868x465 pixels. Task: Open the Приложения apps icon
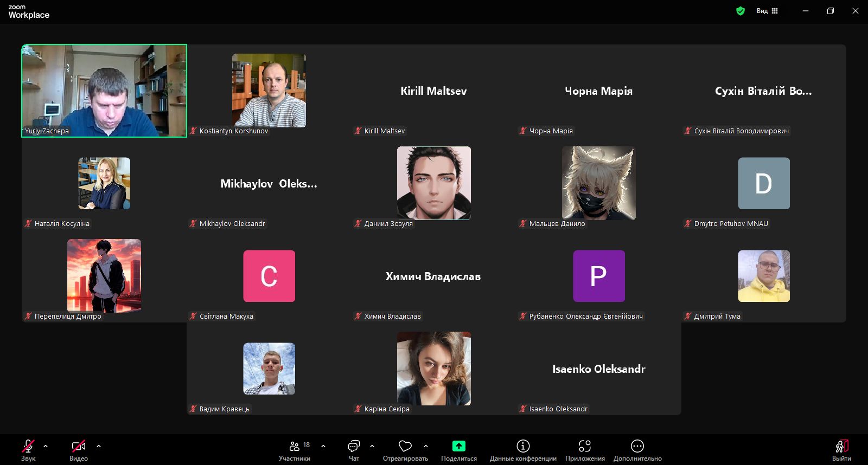pyautogui.click(x=585, y=446)
